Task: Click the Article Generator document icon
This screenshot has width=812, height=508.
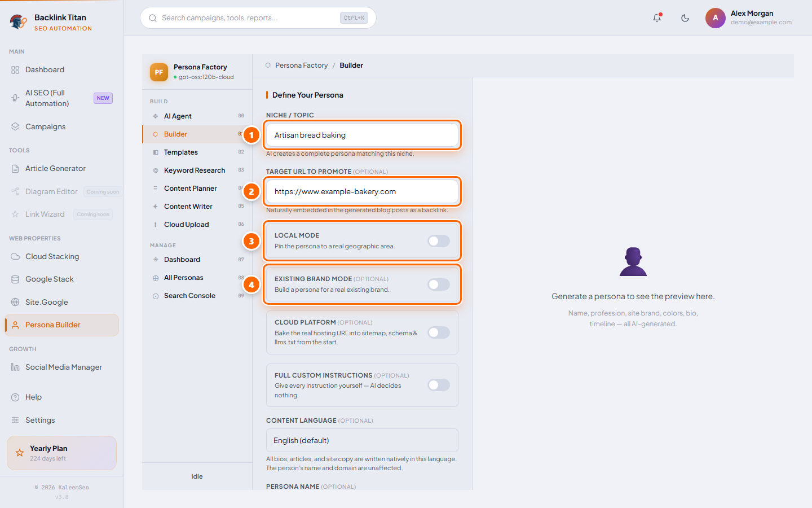Action: (15, 169)
